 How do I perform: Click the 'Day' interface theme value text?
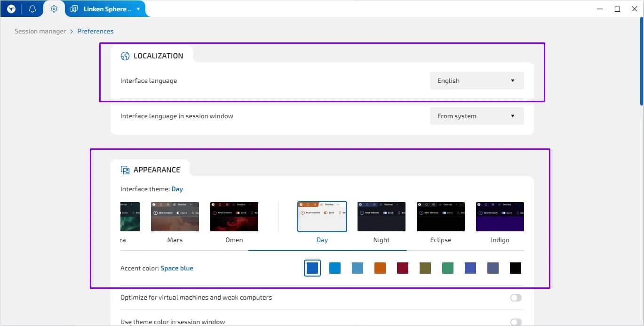tap(177, 189)
